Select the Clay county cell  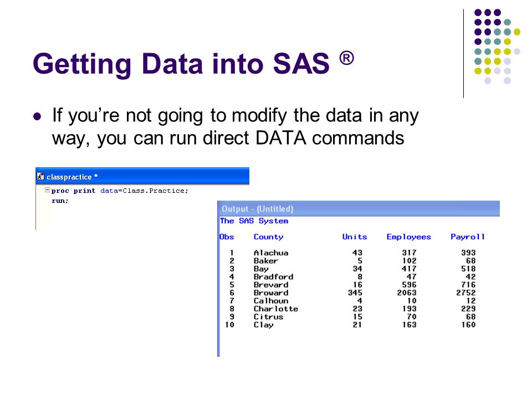pos(264,325)
